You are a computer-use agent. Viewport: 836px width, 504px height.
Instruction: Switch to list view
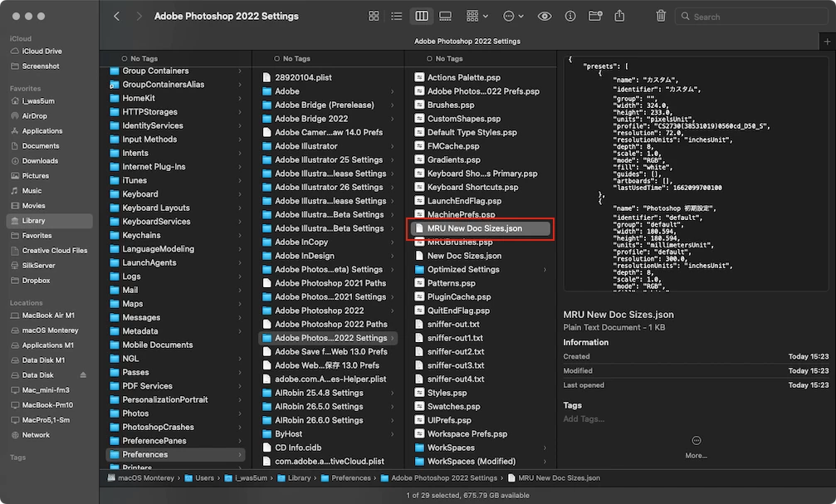point(397,16)
